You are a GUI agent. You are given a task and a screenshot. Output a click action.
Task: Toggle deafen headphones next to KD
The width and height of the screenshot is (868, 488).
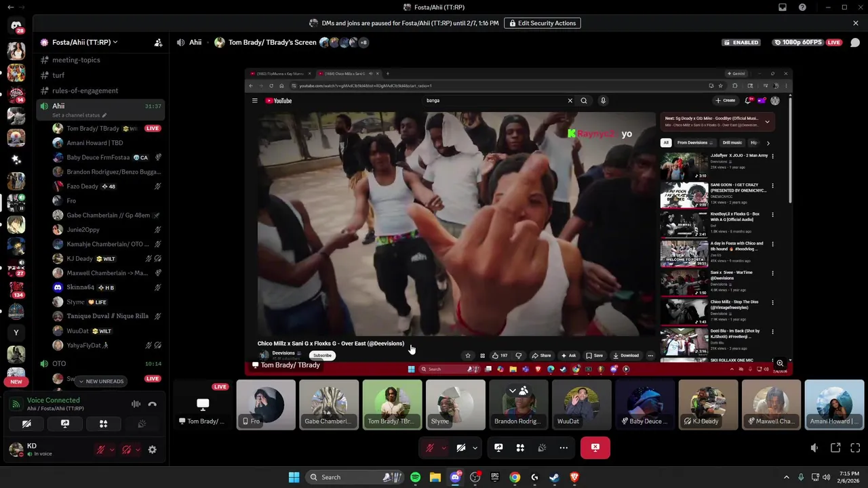click(x=127, y=449)
